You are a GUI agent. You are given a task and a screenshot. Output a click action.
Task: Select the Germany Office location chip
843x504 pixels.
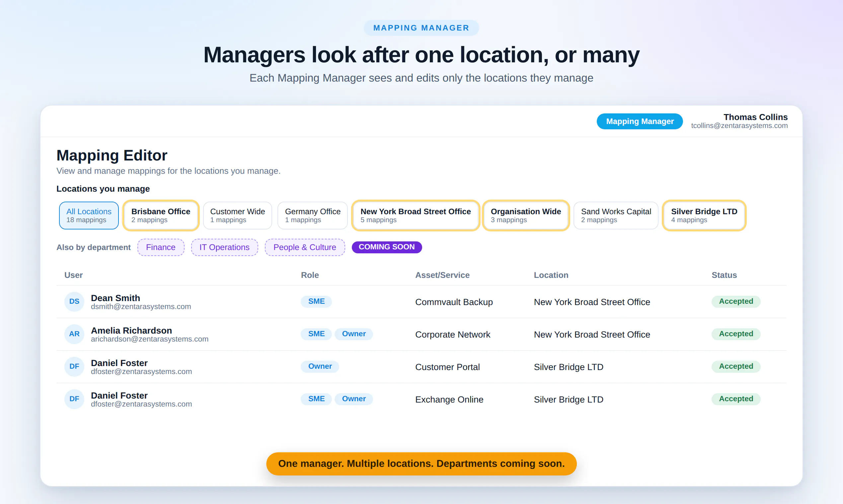(x=312, y=215)
